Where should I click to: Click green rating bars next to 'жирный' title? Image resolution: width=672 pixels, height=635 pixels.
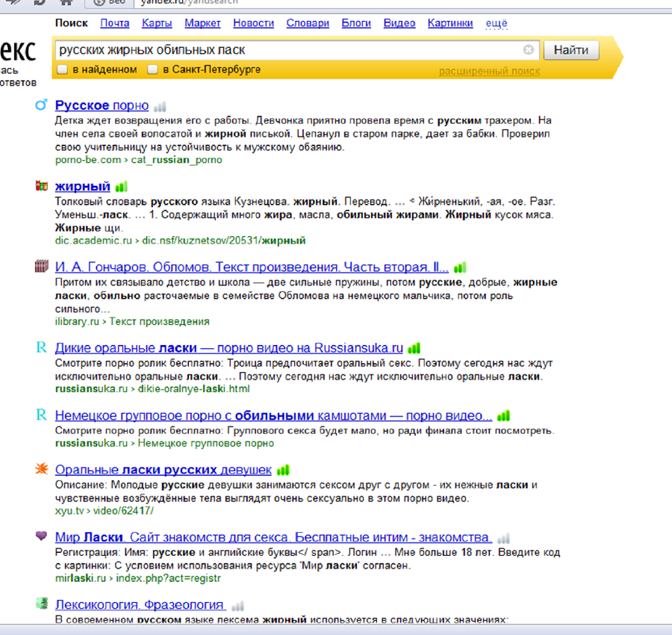pyautogui.click(x=121, y=187)
